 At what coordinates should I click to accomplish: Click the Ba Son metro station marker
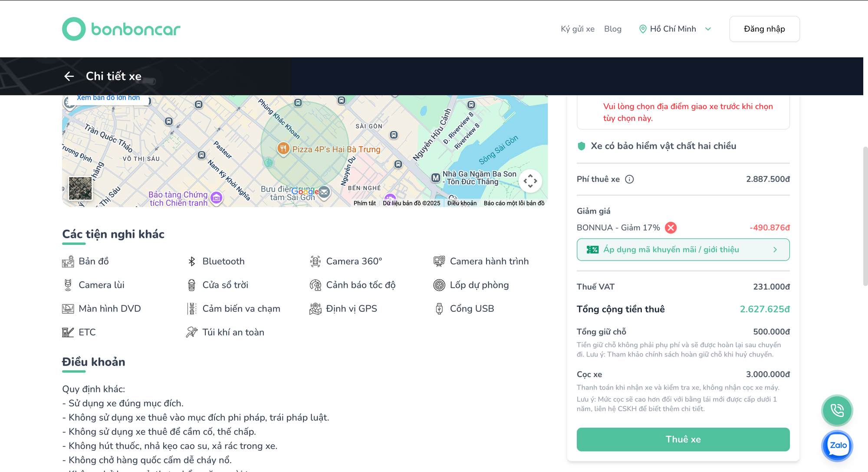[x=435, y=178]
